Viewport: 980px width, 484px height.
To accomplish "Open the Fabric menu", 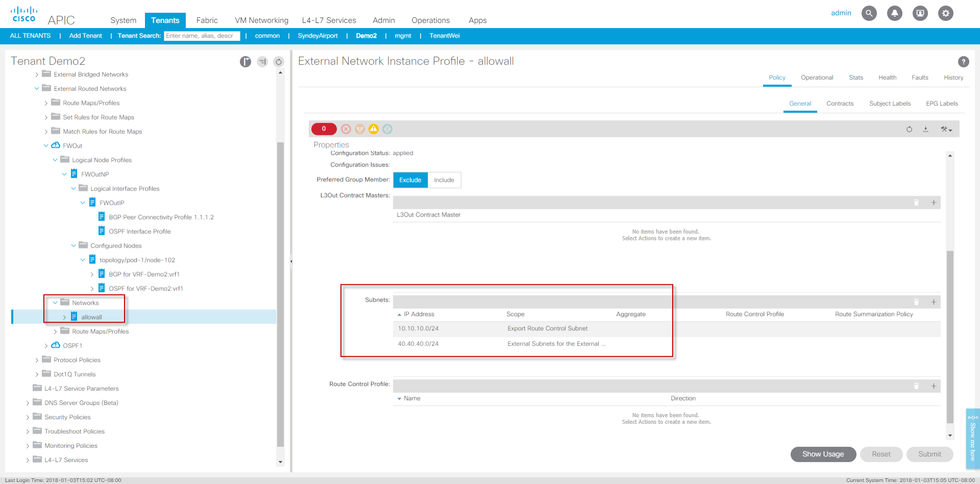I will click(207, 20).
